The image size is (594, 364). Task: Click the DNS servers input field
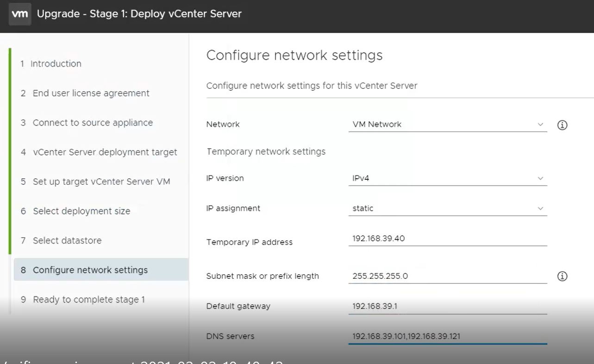tap(448, 336)
